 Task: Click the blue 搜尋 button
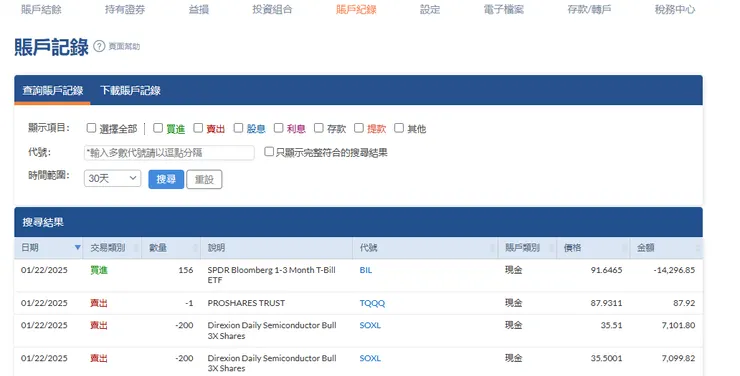166,179
